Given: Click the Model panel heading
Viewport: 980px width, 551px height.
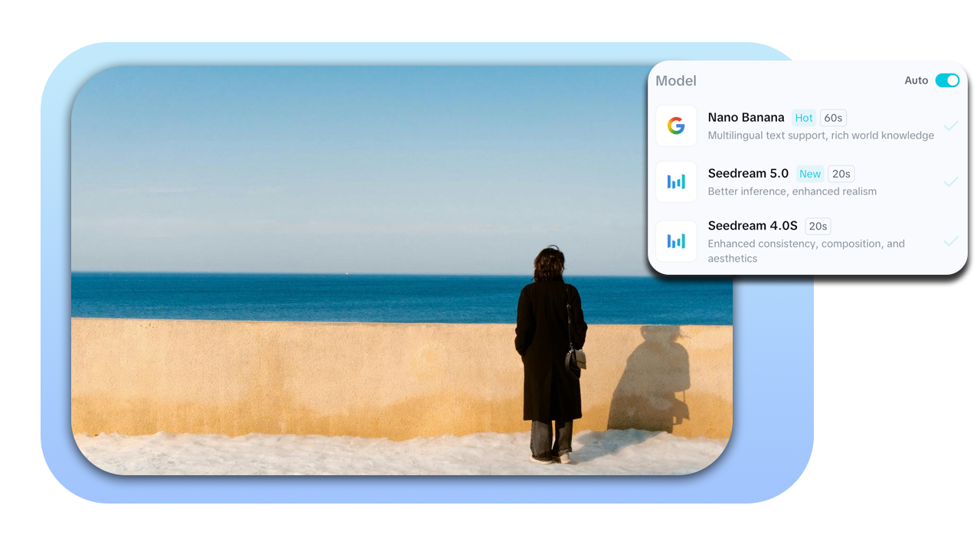Looking at the screenshot, I should (676, 80).
